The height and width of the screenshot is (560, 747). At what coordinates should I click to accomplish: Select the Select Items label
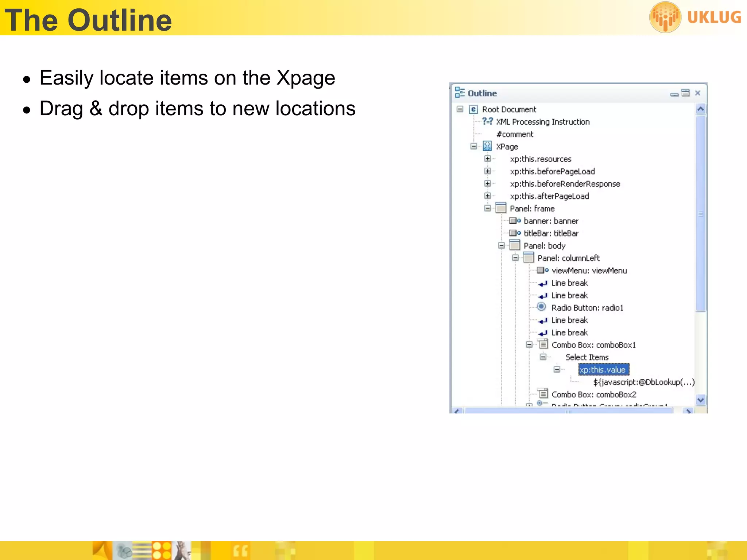(587, 357)
